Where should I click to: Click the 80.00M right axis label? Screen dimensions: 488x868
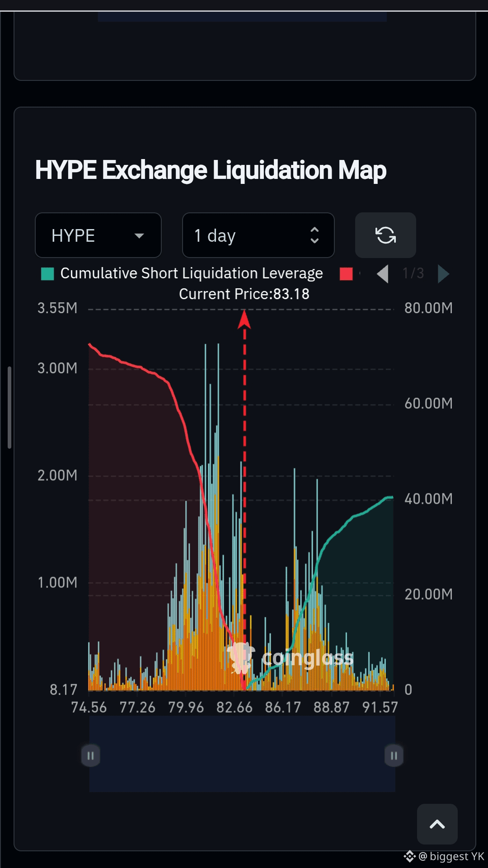[428, 308]
